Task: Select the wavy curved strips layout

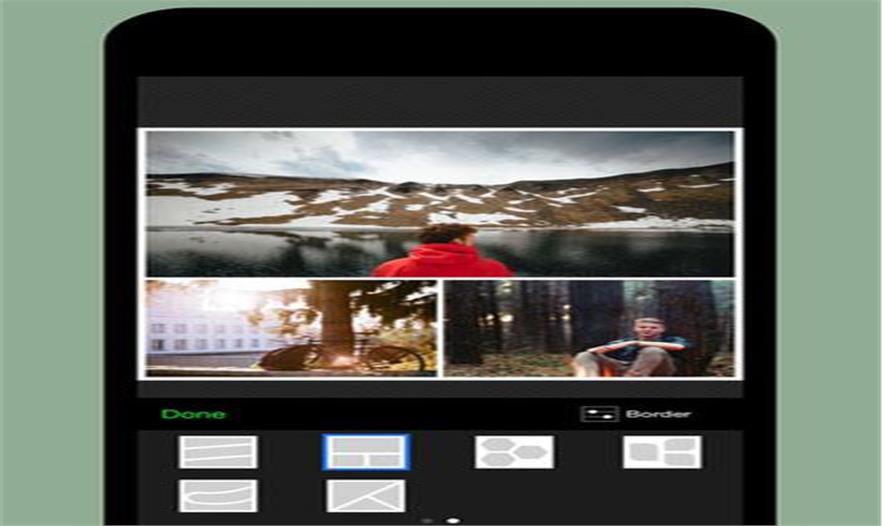Action: tap(218, 496)
